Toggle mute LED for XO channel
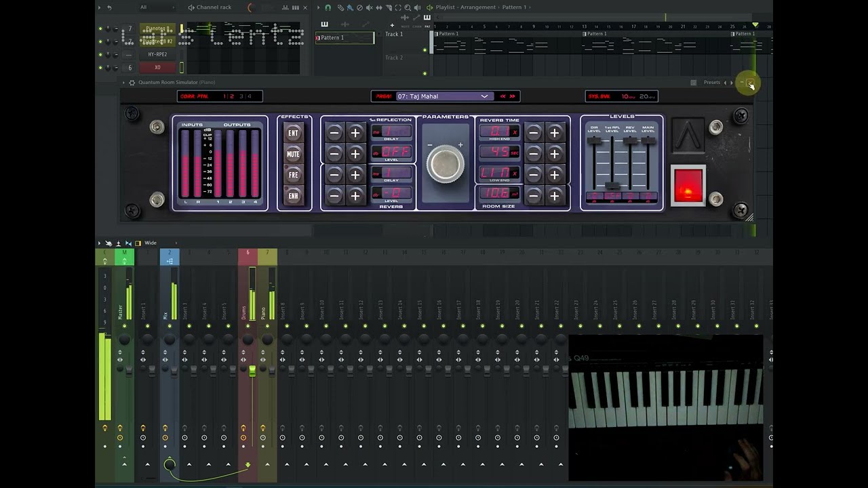The width and height of the screenshot is (868, 488). tap(100, 67)
